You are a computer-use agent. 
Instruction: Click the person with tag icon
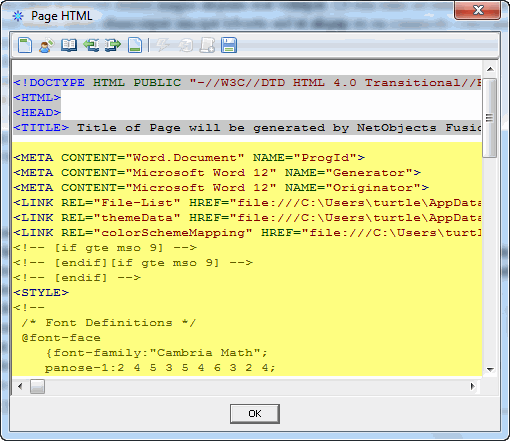[x=46, y=45]
